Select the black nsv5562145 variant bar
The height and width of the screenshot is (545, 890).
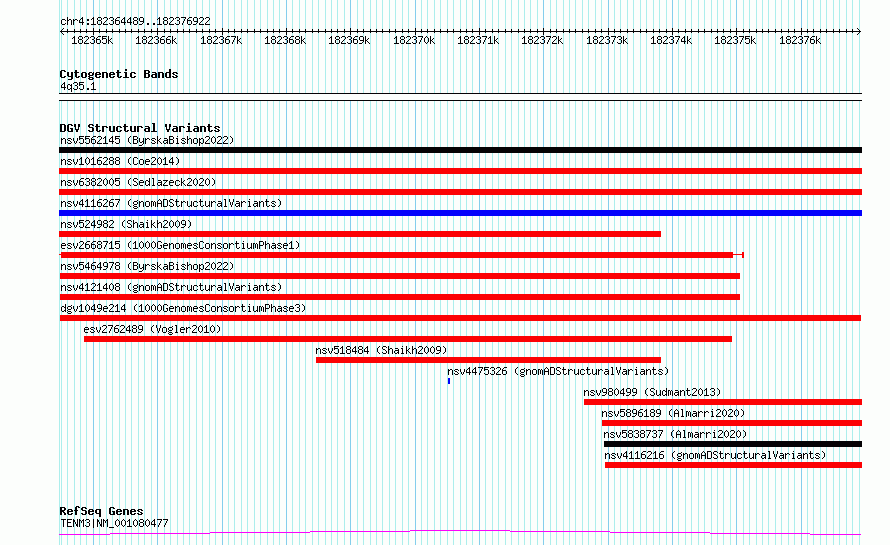[x=460, y=150]
